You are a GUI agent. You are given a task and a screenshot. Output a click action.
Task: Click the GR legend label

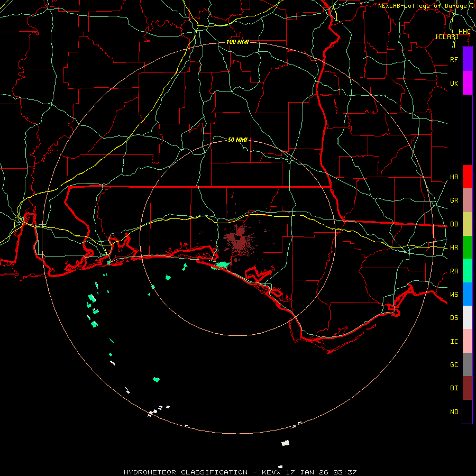(x=454, y=200)
